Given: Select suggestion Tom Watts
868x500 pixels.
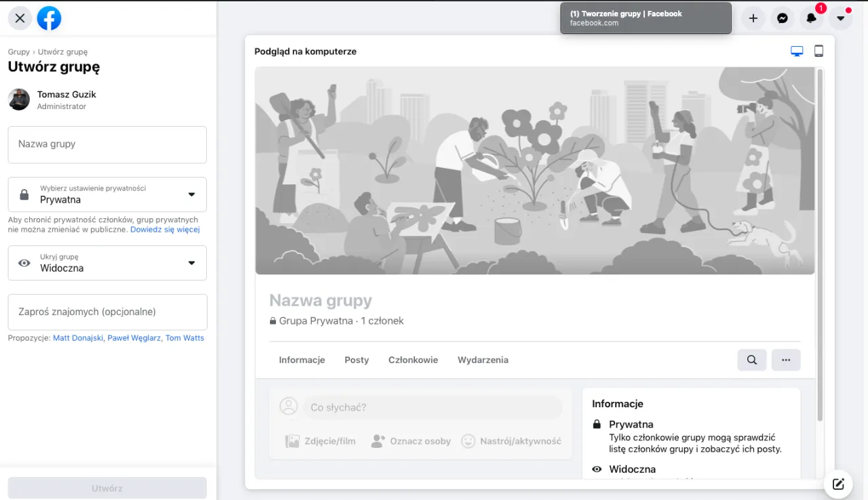Looking at the screenshot, I should (x=184, y=338).
